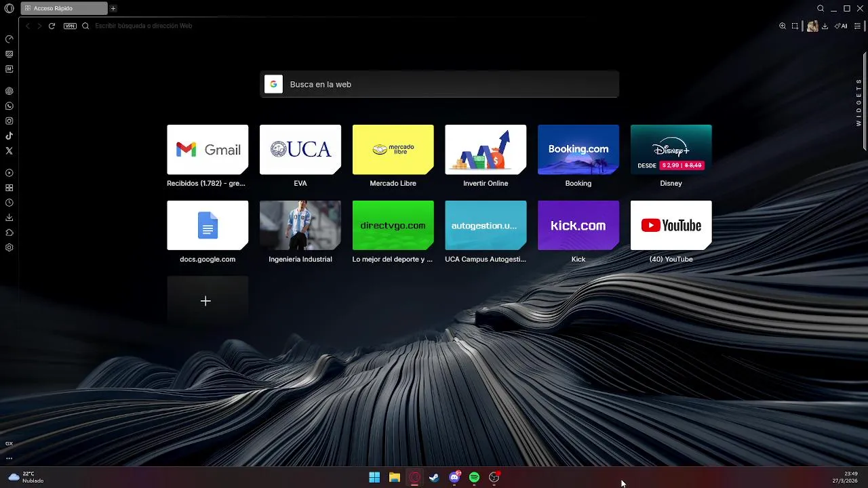Open the docs.google.com tile

tap(208, 225)
